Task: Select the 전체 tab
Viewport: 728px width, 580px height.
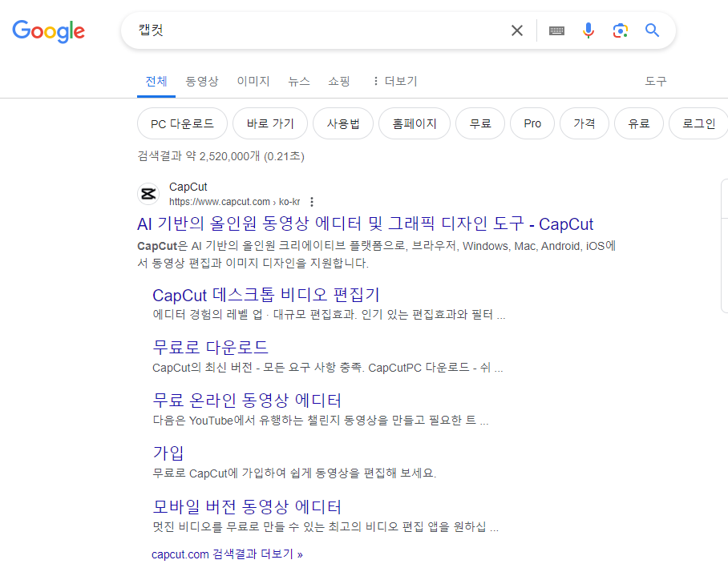Action: (156, 81)
